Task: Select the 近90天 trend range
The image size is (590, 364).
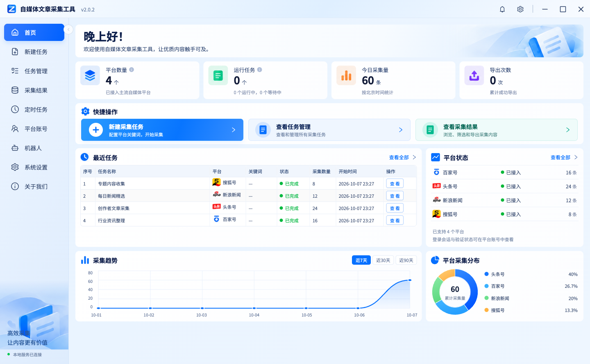Action: coord(406,260)
